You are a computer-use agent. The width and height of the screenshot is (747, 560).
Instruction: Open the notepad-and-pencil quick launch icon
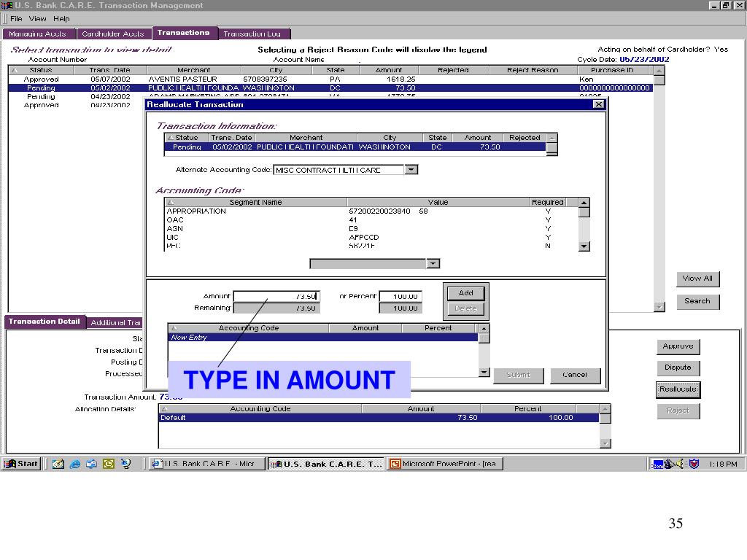point(58,463)
